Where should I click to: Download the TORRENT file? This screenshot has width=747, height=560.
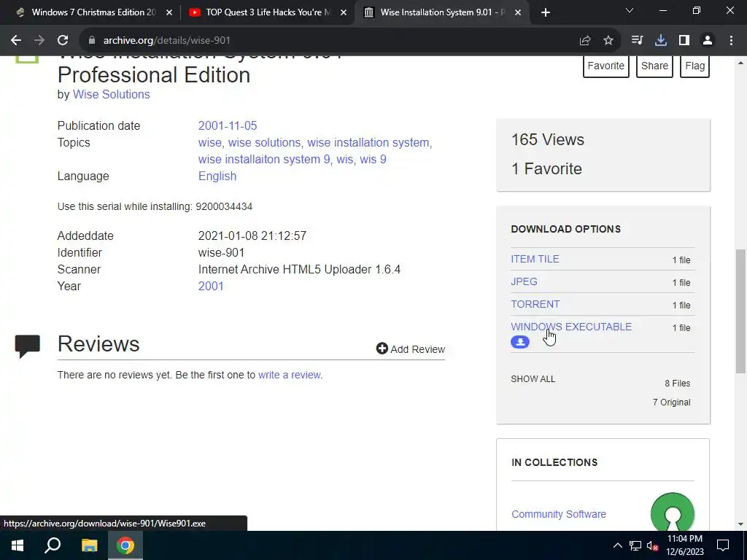click(535, 304)
